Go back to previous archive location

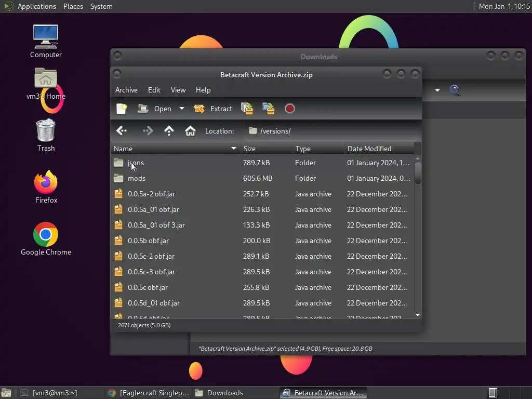(122, 130)
